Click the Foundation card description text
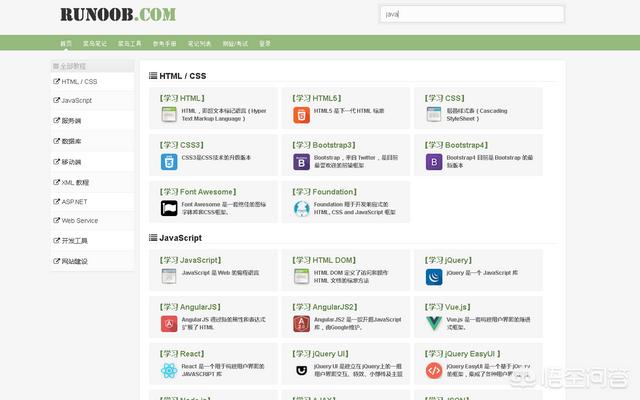 click(354, 208)
